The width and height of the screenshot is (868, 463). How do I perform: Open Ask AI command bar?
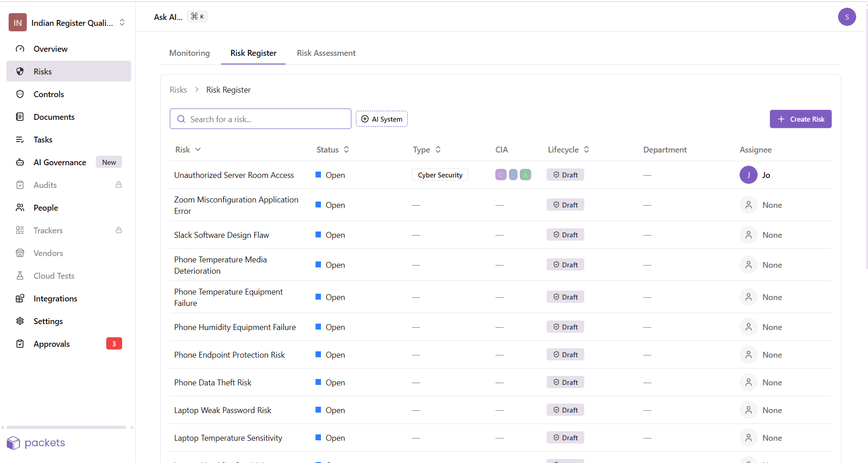[180, 17]
